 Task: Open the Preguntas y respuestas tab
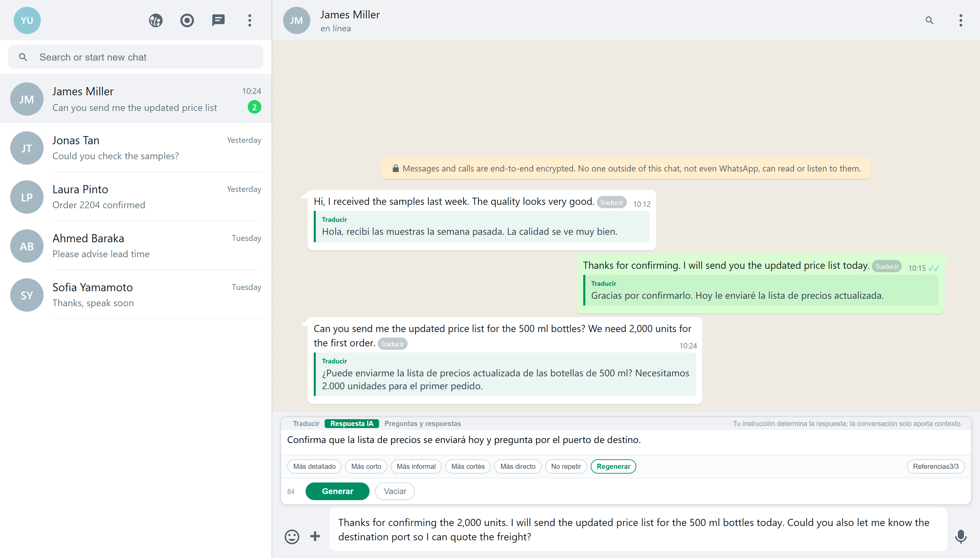pos(422,424)
